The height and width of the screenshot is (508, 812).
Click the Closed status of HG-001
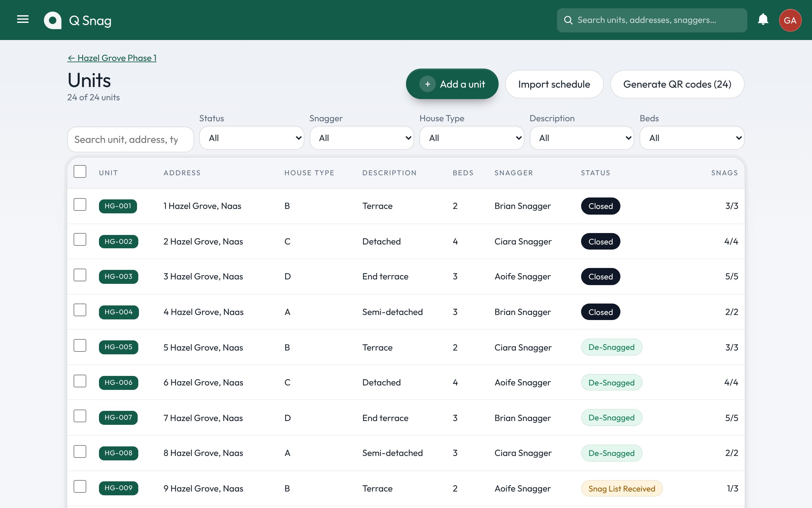[600, 206]
